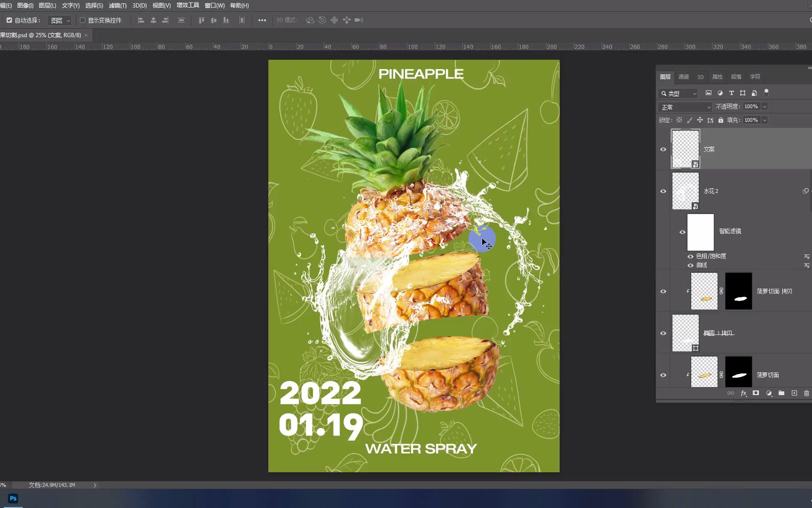Select the Add layer mask icon
Image resolution: width=812 pixels, height=508 pixels.
click(x=756, y=393)
